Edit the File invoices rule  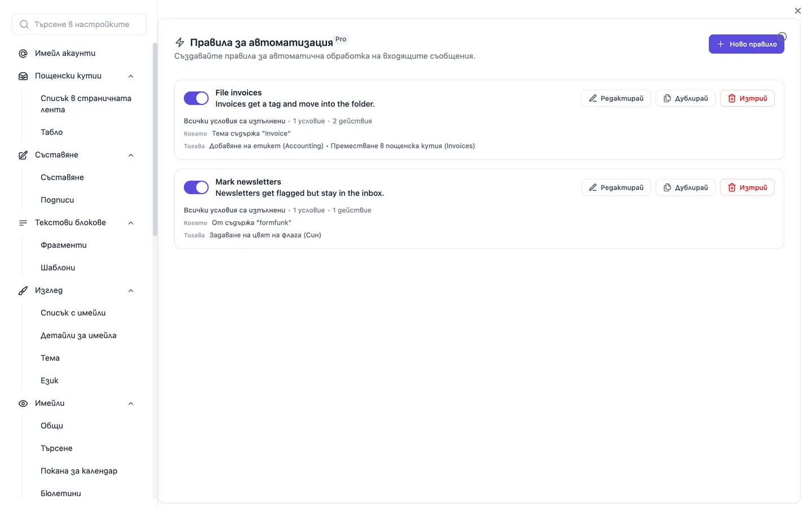click(x=616, y=98)
